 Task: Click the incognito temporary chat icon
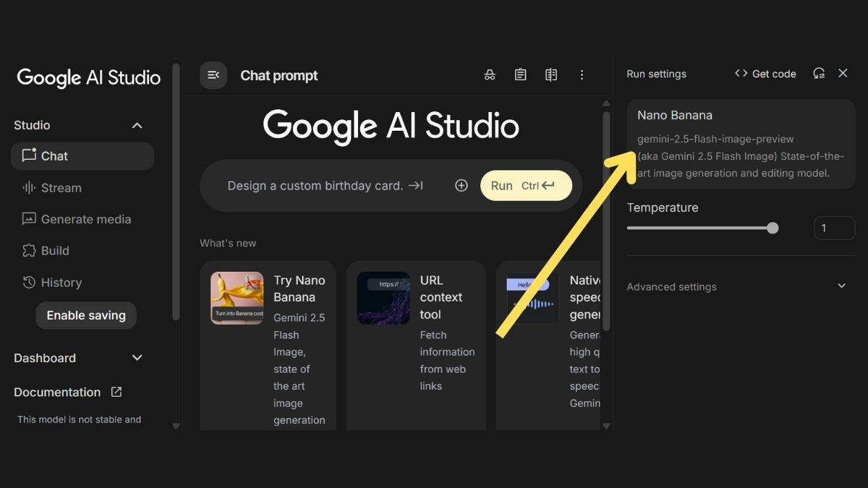[x=490, y=75]
